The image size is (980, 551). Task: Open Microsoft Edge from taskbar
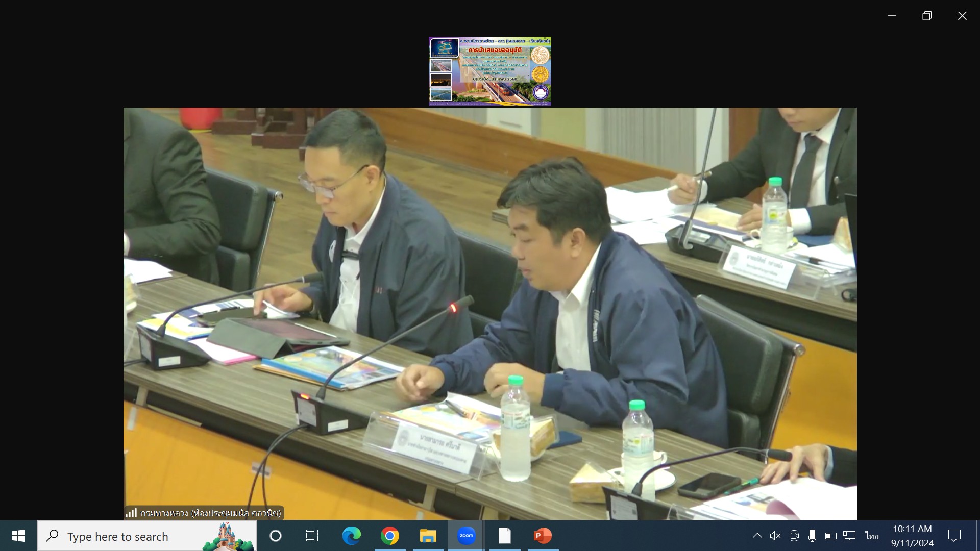coord(351,536)
